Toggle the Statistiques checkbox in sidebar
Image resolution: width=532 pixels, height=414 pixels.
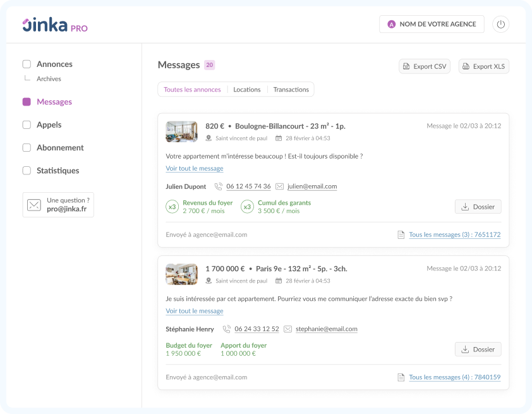coord(27,171)
